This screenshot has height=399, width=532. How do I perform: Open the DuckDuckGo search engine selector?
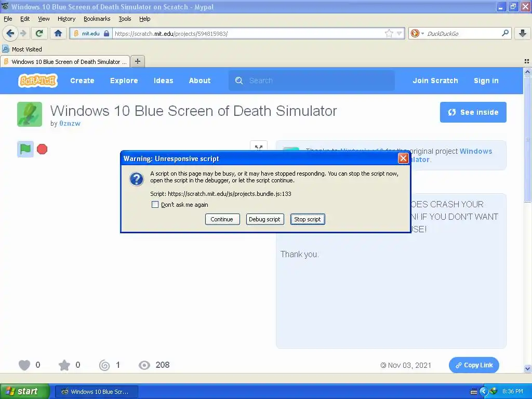coord(417,33)
